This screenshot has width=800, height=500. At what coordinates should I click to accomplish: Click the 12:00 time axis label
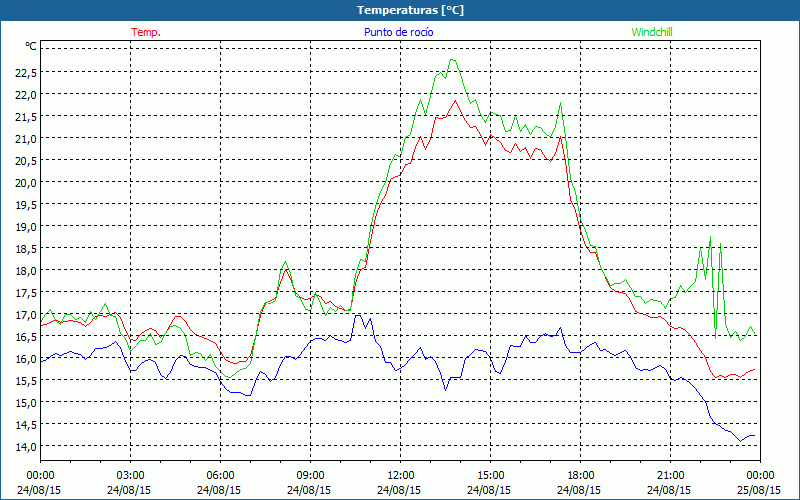point(401,476)
